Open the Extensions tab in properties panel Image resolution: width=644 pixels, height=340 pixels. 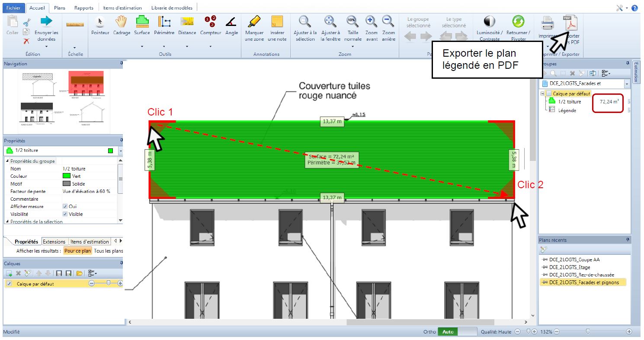(54, 242)
